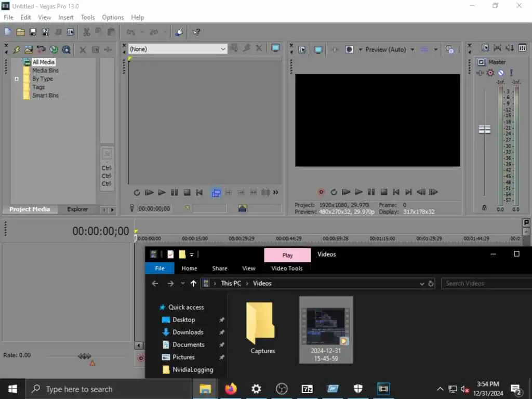This screenshot has width=532, height=399.
Task: Stop playback in the Trimmer transport
Action: (x=187, y=193)
